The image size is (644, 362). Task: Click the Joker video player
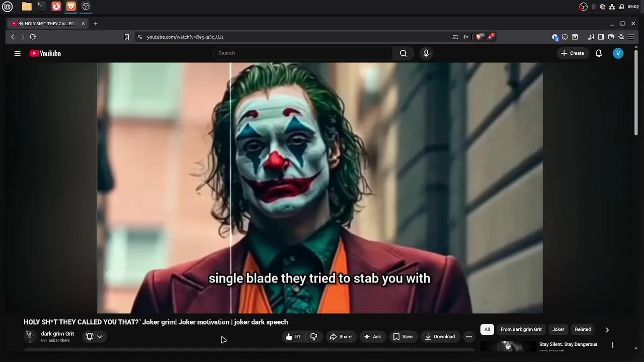320,188
